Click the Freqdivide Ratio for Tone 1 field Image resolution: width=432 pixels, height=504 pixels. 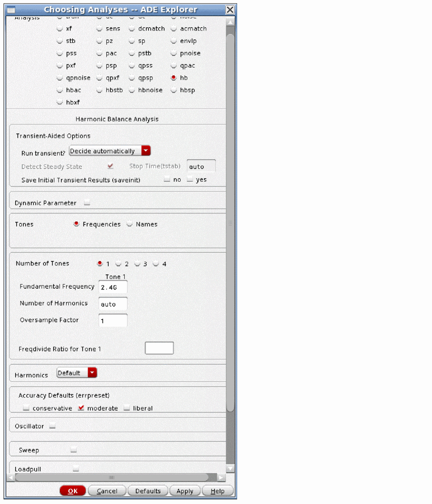(159, 348)
